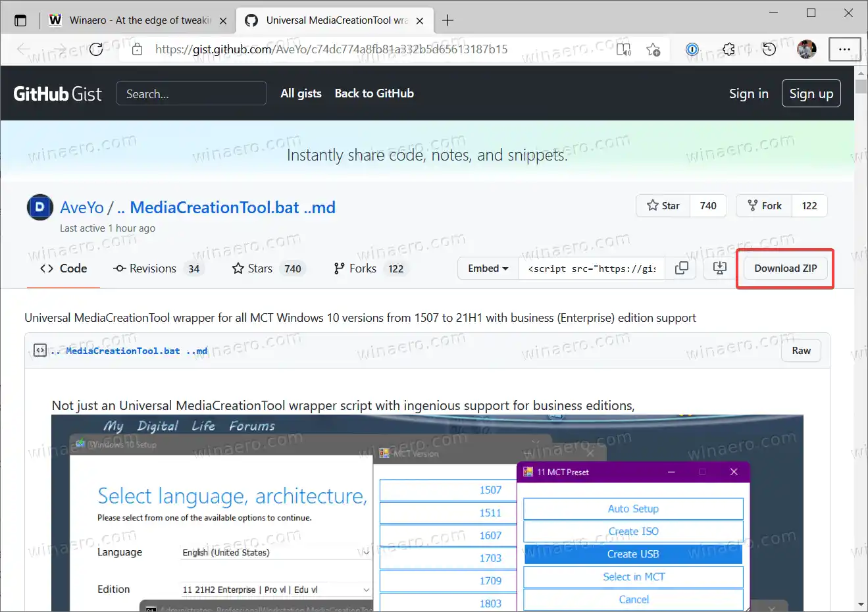This screenshot has height=612, width=868.
Task: Close the Winaero browser tab
Action: tap(223, 21)
